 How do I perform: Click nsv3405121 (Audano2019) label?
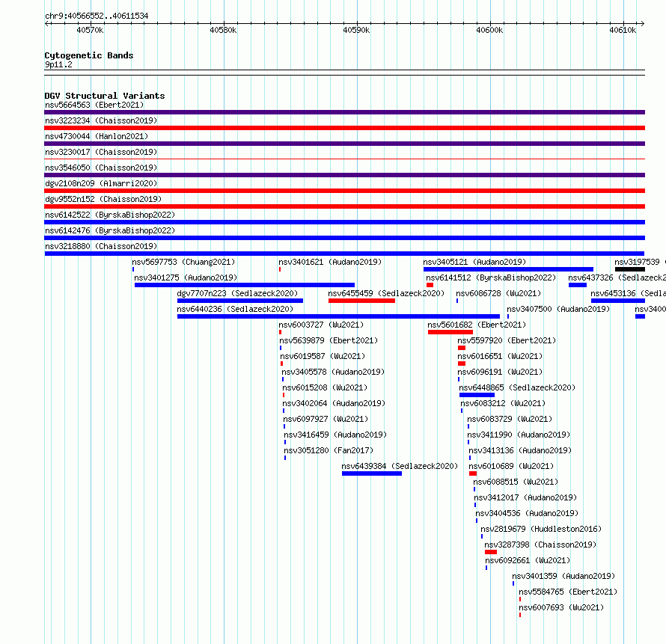[x=474, y=262]
